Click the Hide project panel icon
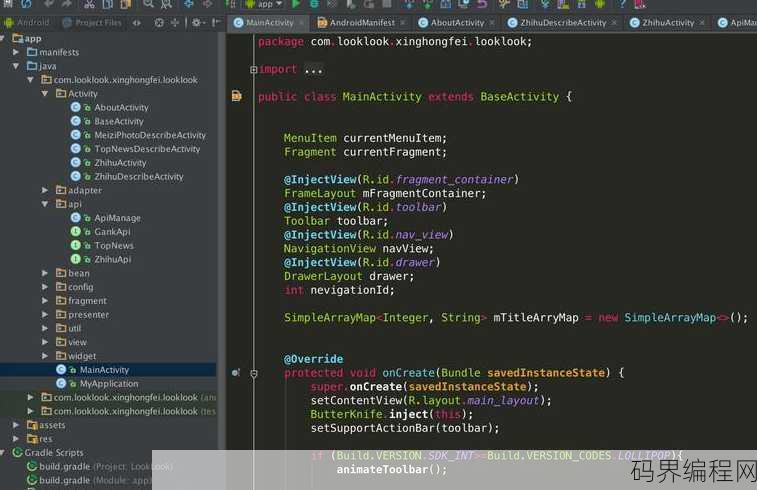The height and width of the screenshot is (490, 757). [216, 22]
